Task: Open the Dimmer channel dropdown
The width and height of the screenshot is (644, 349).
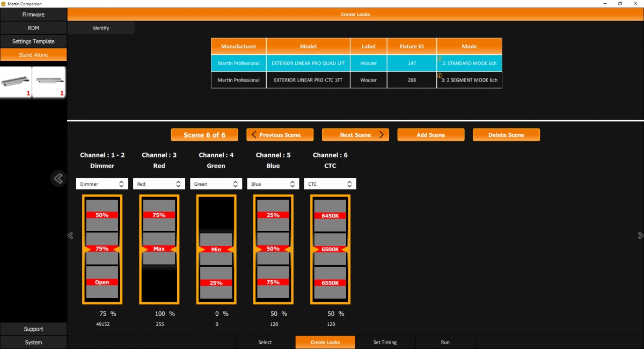Action: pos(102,184)
